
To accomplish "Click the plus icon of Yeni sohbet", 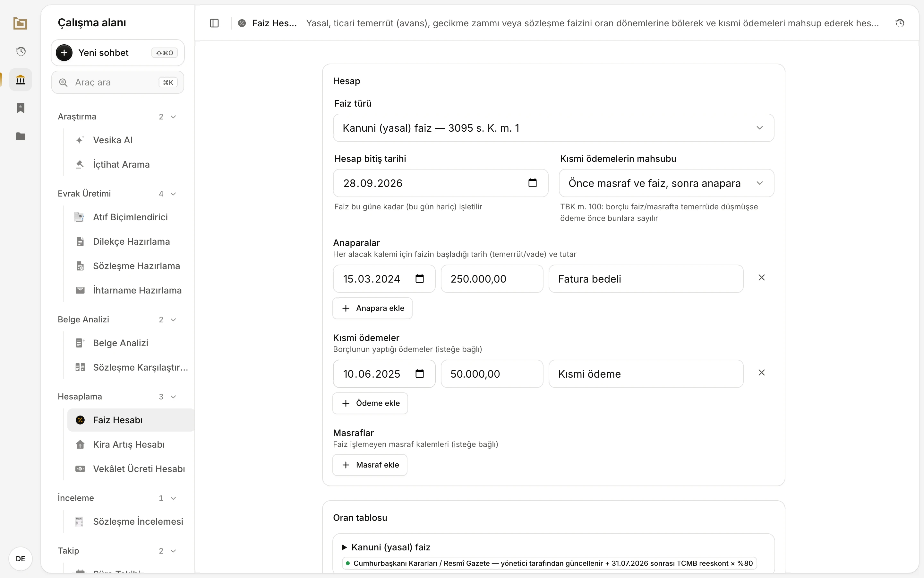I will tap(64, 53).
